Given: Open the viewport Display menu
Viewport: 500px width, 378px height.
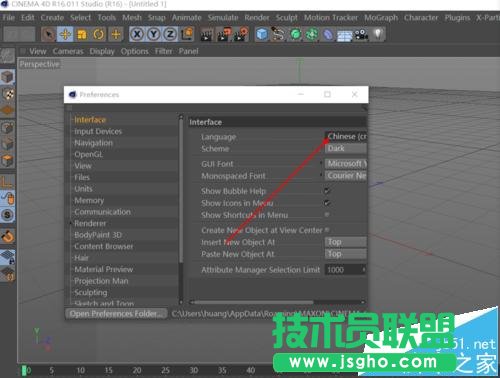Looking at the screenshot, I should [102, 51].
